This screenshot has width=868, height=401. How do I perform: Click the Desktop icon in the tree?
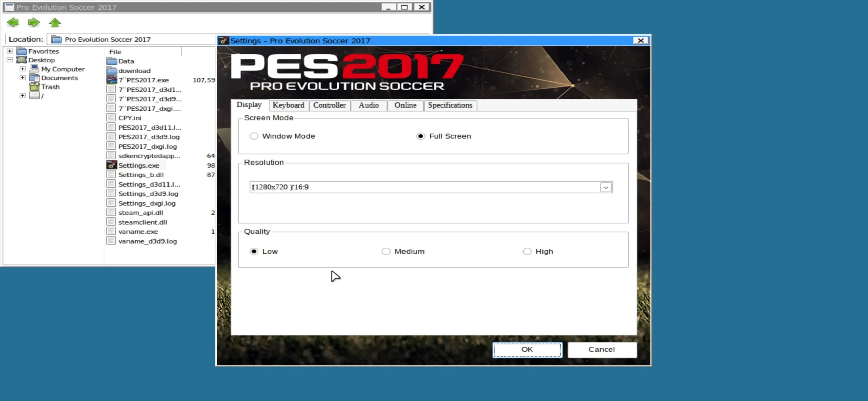pos(22,60)
